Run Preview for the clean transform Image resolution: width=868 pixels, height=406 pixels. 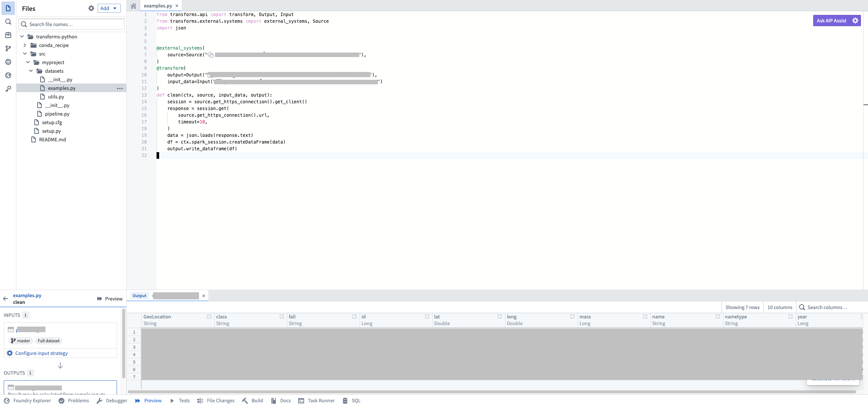[110, 299]
